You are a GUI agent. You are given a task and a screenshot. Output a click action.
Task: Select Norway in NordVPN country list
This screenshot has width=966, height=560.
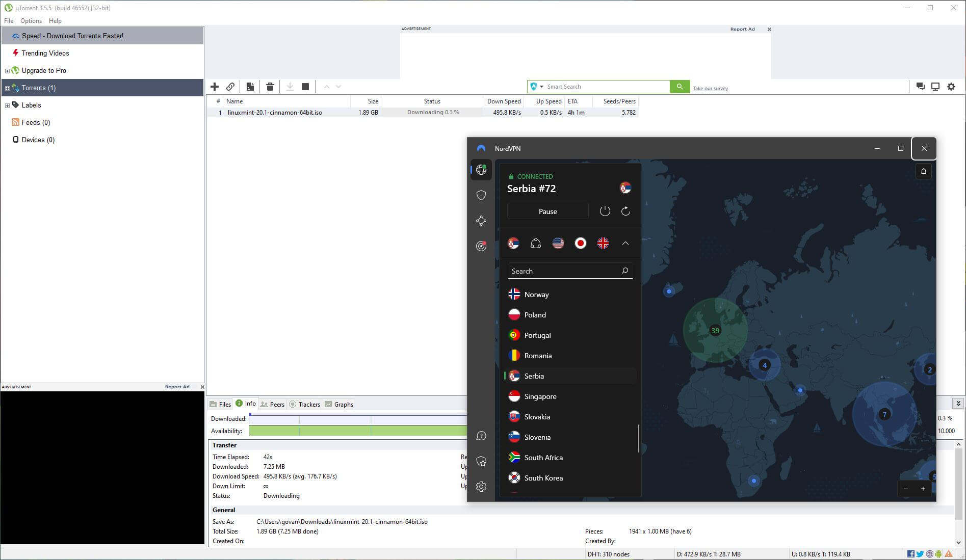point(570,295)
